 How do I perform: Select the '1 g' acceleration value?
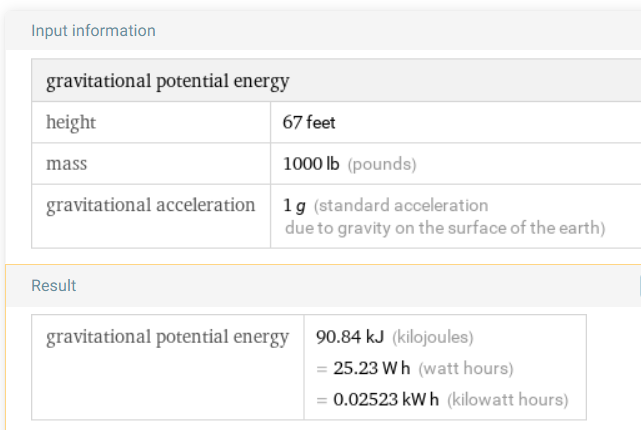click(x=294, y=206)
